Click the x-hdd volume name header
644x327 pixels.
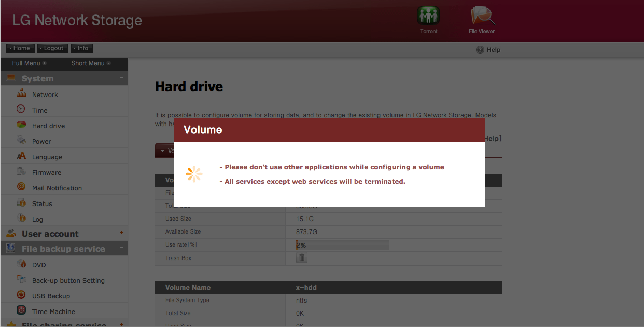306,287
